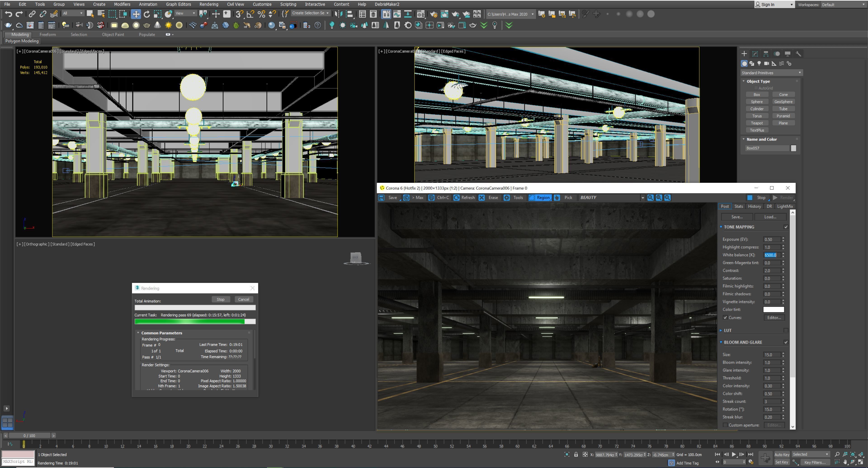
Task: Open the Curves Editor... button
Action: tap(774, 318)
